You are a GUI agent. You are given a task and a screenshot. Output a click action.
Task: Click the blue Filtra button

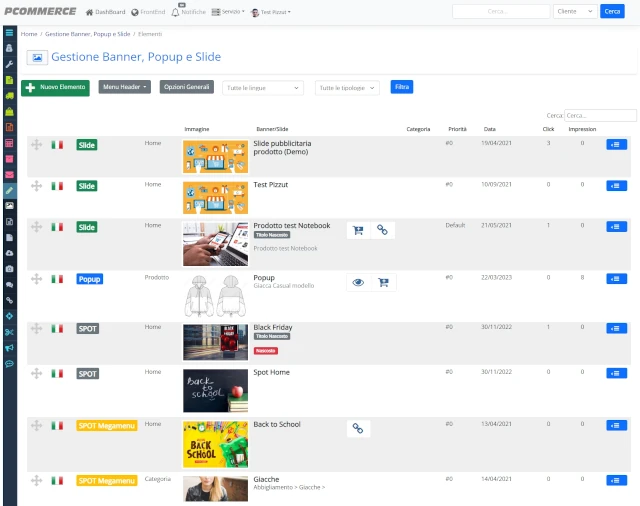pos(402,87)
